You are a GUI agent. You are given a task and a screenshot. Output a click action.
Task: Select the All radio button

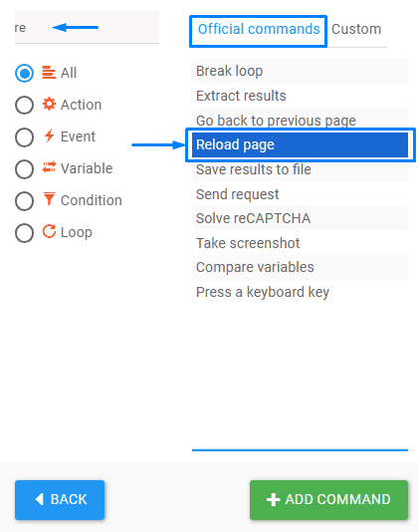click(x=24, y=73)
